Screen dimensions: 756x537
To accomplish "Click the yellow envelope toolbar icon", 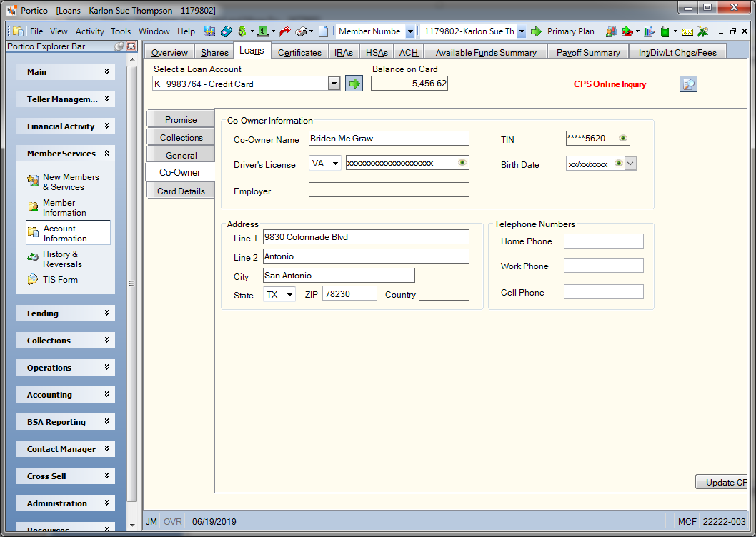I will point(687,32).
